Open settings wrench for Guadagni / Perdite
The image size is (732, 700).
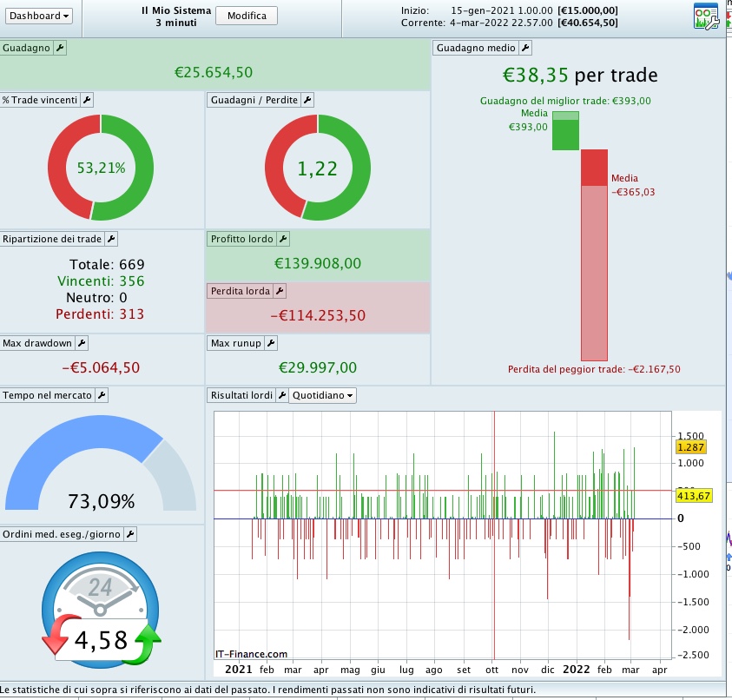click(307, 100)
